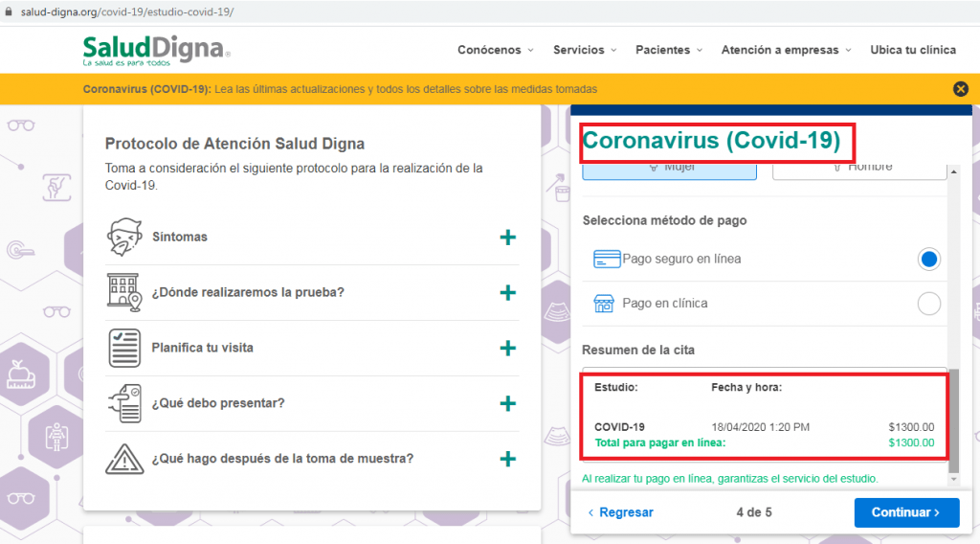Open Ubica tu clínica page
Viewport: 980px width, 544px height.
(913, 50)
